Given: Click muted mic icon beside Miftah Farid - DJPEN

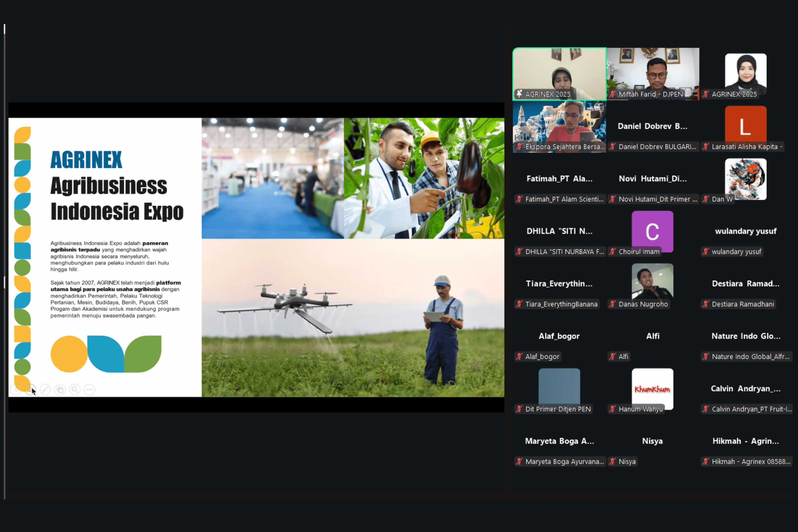Looking at the screenshot, I should pyautogui.click(x=612, y=94).
